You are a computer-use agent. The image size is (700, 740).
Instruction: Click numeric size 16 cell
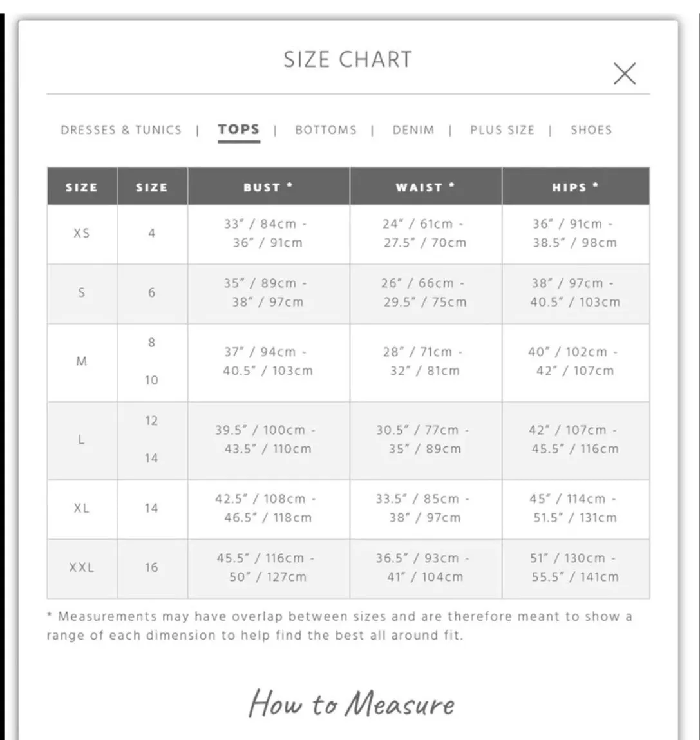pyautogui.click(x=152, y=568)
